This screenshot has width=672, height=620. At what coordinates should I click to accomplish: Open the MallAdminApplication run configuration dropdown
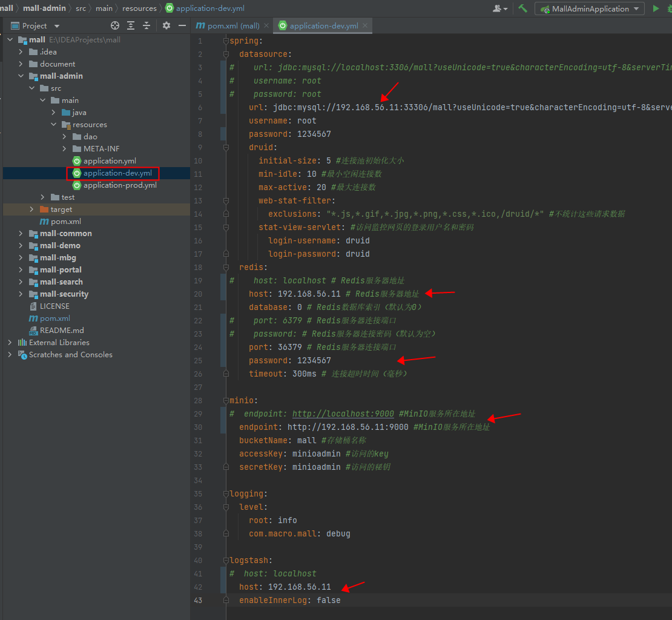tap(636, 9)
